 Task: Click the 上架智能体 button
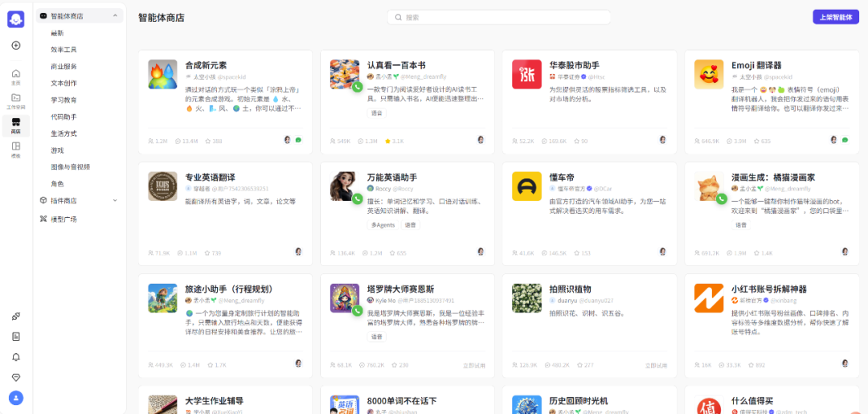pyautogui.click(x=835, y=17)
